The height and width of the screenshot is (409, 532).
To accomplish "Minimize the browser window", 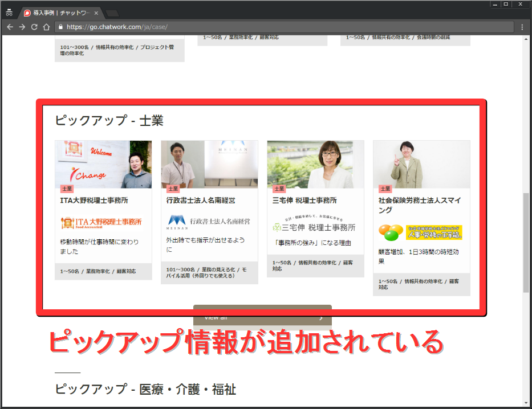I will 495,5.
